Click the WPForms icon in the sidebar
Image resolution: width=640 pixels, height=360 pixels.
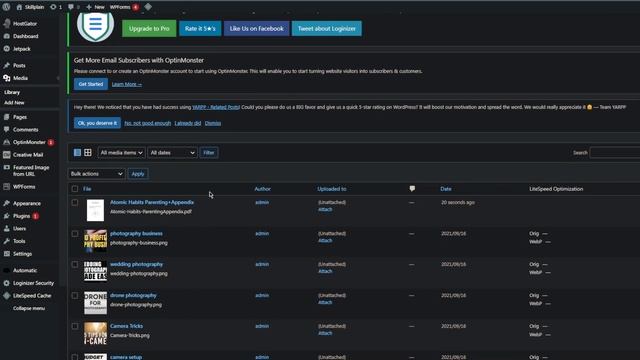pos(7,187)
